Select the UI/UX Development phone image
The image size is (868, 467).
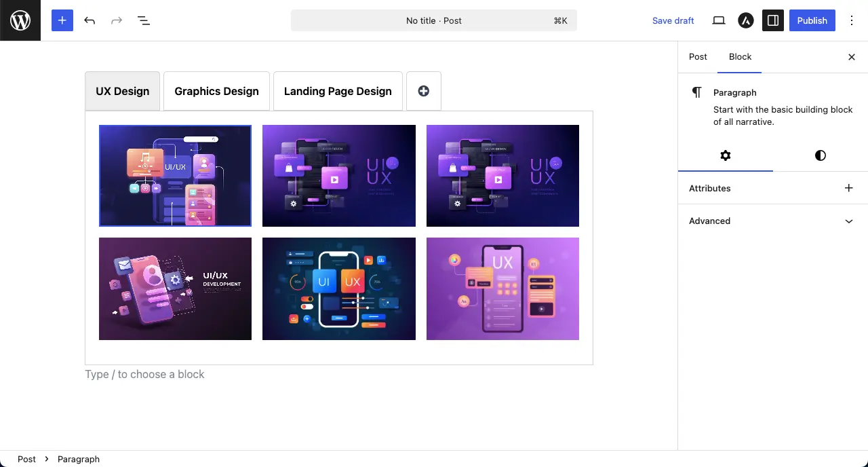(x=175, y=288)
